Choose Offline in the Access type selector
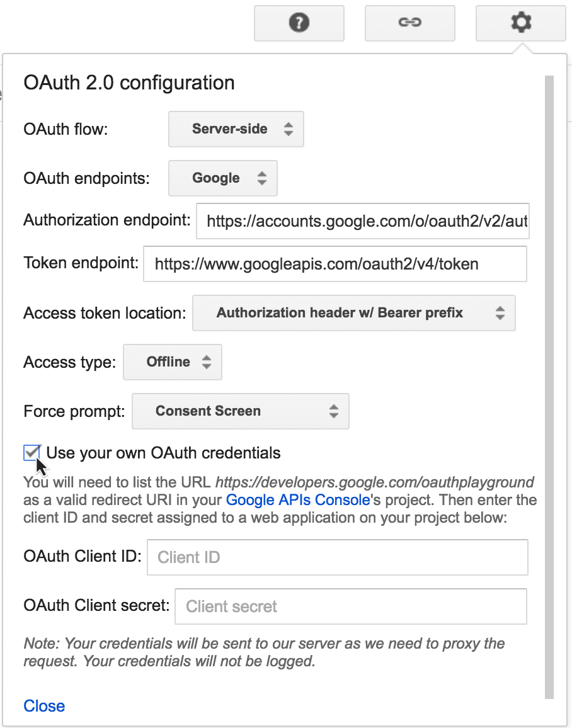Screen dimensions: 572x728 172,362
